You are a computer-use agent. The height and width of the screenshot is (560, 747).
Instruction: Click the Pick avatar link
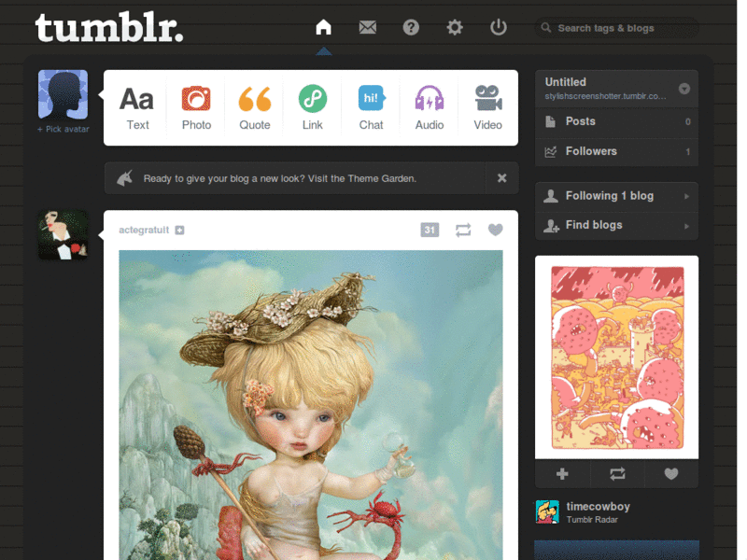(63, 129)
